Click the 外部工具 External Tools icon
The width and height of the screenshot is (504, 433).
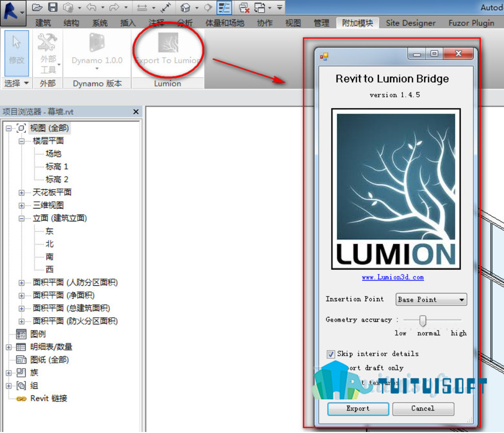[47, 42]
